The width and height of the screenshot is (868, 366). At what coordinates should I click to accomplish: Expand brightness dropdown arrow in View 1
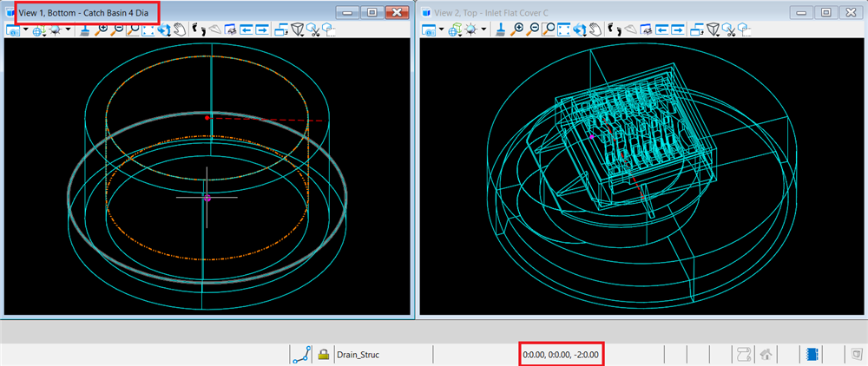pyautogui.click(x=69, y=29)
